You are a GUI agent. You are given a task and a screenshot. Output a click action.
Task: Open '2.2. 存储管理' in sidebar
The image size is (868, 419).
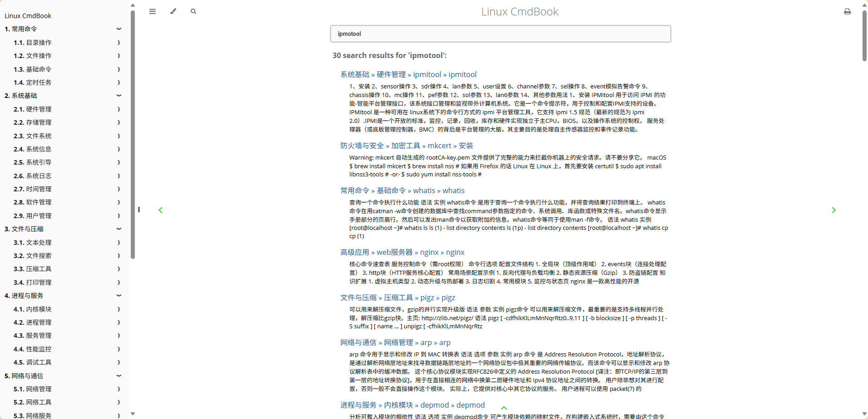(33, 122)
